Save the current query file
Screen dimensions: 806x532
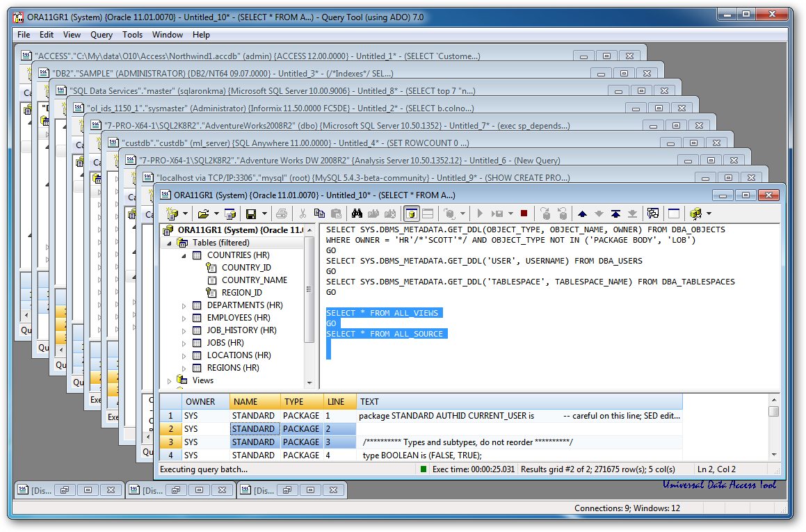252,213
